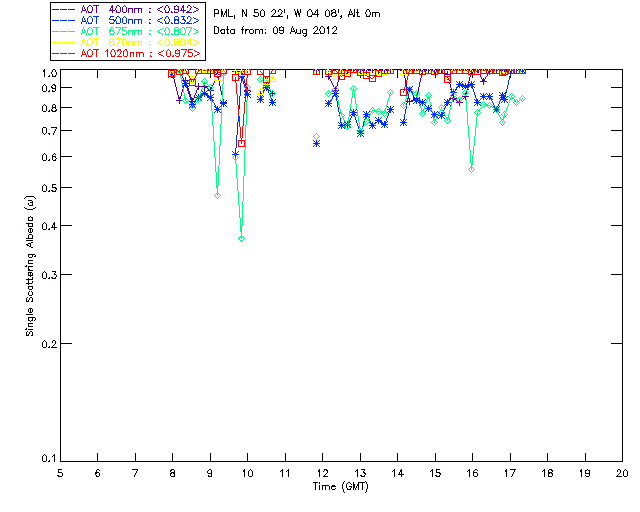This screenshot has width=640, height=512.
Task: Click the red square marker near 0.65
Action: [242, 143]
